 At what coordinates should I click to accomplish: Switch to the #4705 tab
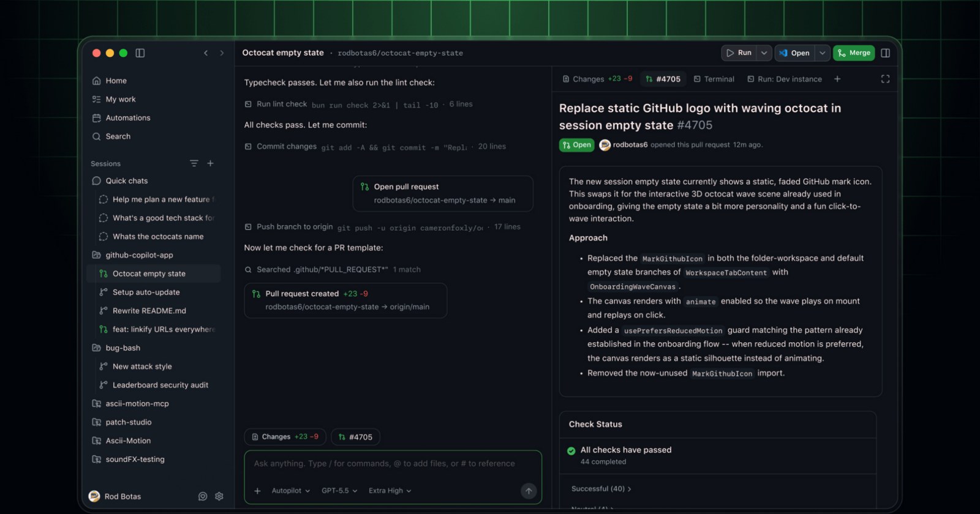click(x=663, y=79)
